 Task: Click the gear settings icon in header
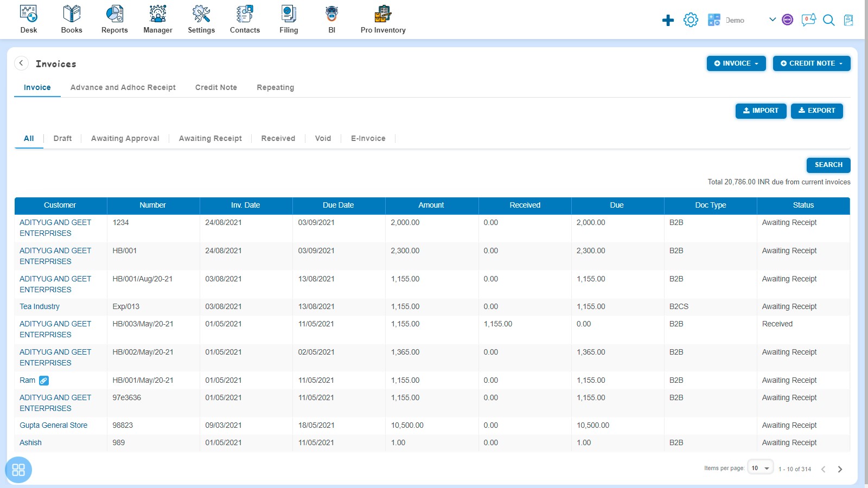click(691, 20)
